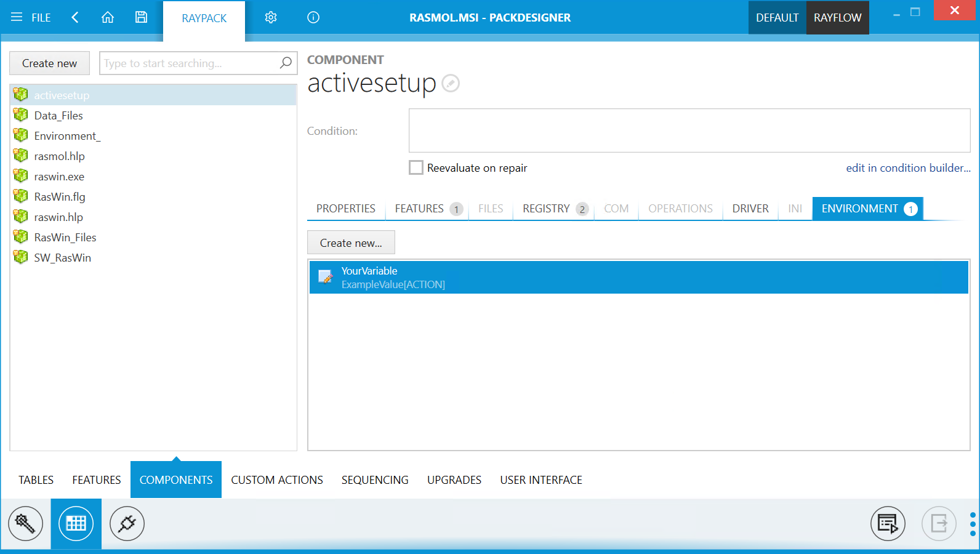
Task: Go to bottom FEATURES section
Action: [97, 480]
